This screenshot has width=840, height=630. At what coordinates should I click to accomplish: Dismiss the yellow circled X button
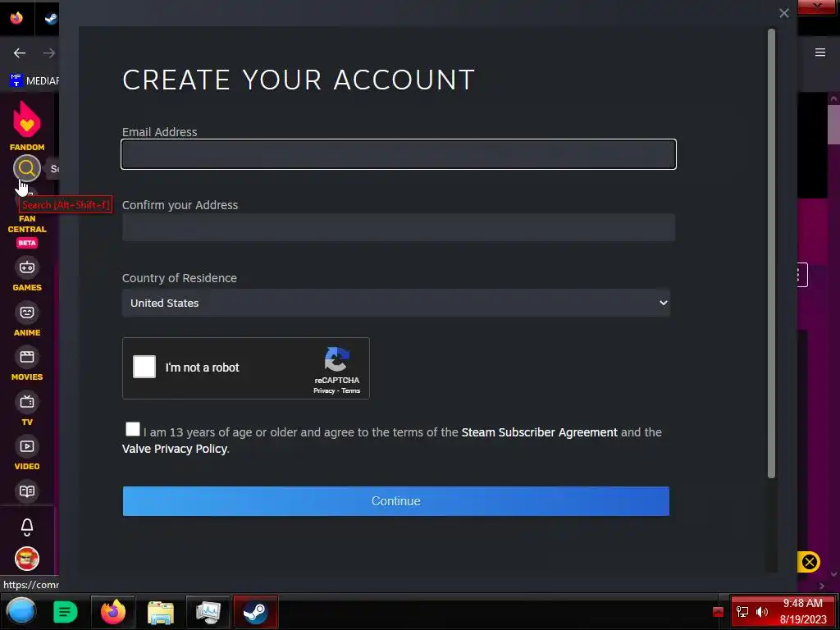[809, 562]
